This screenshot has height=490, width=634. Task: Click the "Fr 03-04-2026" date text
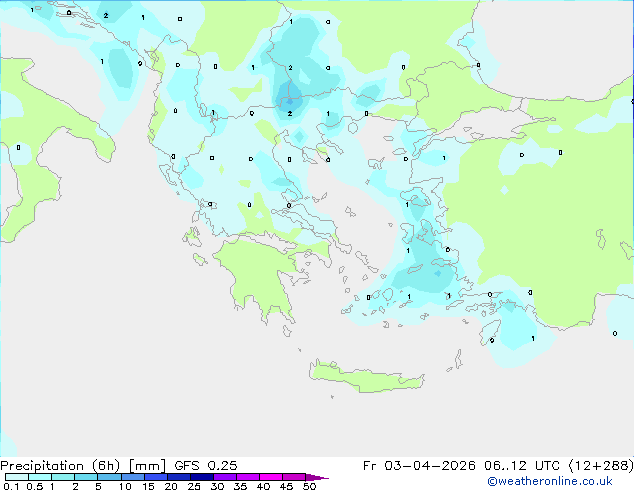coord(419,466)
